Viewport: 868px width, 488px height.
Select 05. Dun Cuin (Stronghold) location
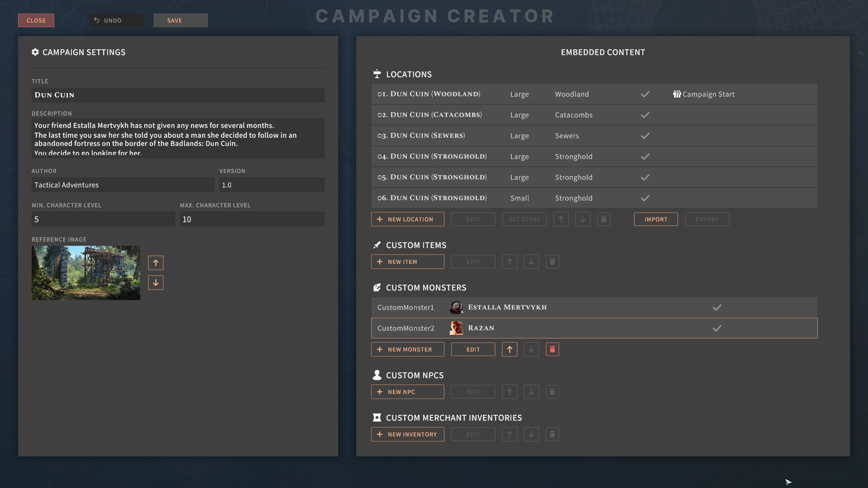click(x=594, y=177)
